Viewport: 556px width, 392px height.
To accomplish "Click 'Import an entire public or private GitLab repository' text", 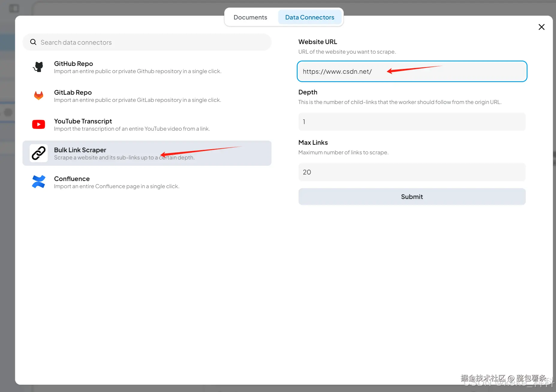I will (x=138, y=100).
